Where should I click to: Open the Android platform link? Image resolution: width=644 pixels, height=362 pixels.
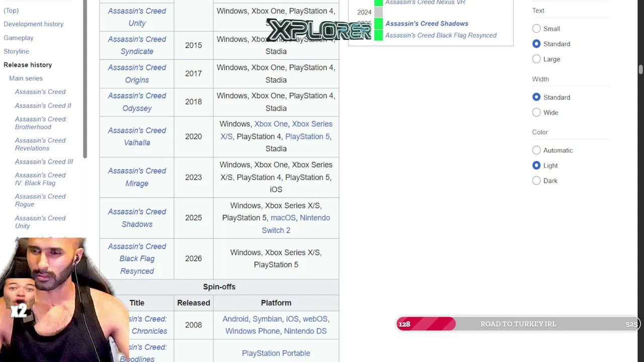point(235,319)
